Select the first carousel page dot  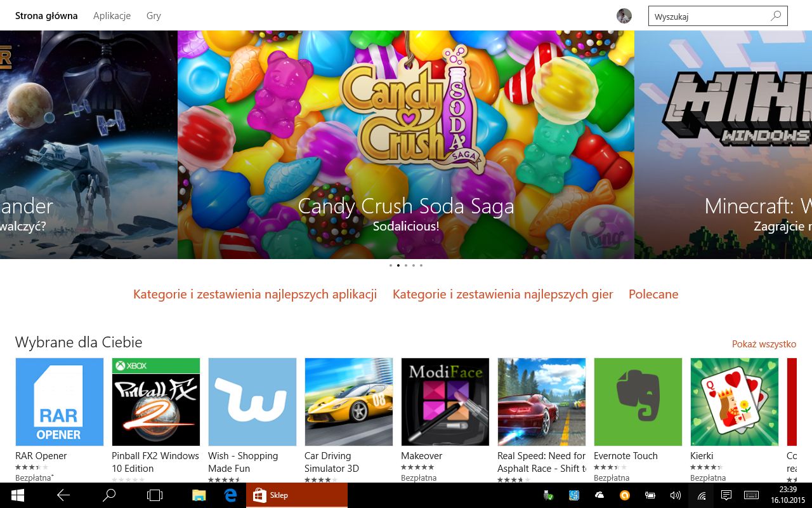(x=391, y=265)
